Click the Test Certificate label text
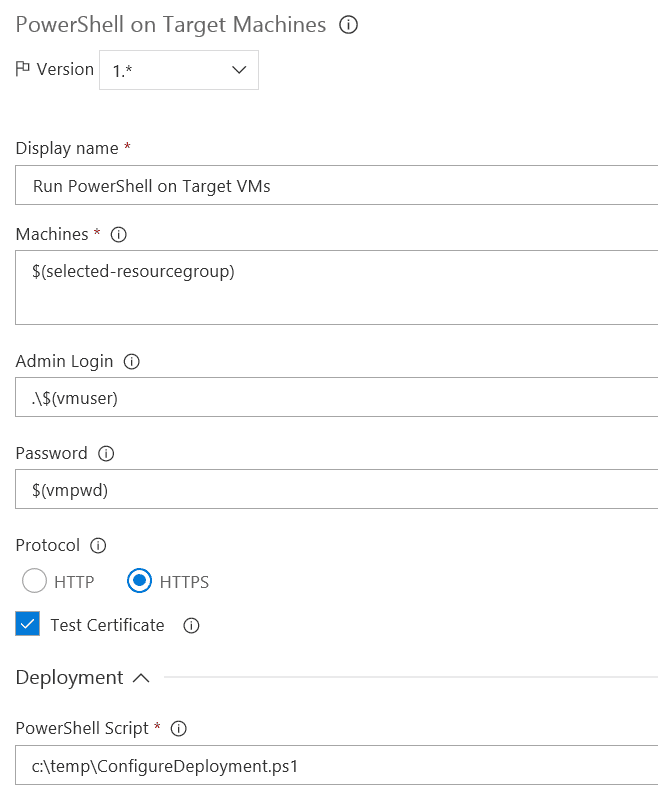This screenshot has height=806, width=658. [x=107, y=625]
